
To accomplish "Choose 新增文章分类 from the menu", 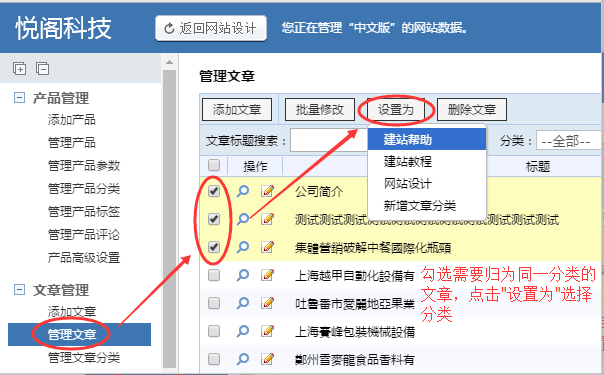I will coord(427,206).
